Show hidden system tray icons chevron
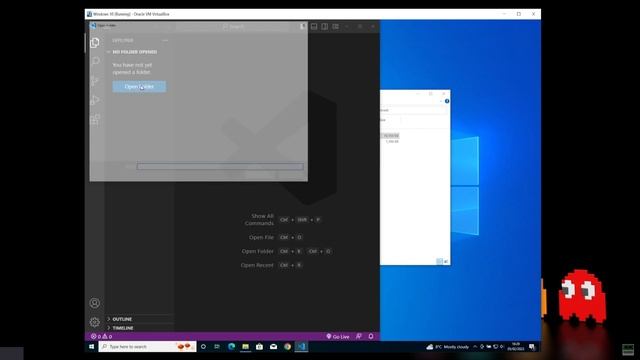Viewport: 640px width, 360px height. [x=475, y=347]
